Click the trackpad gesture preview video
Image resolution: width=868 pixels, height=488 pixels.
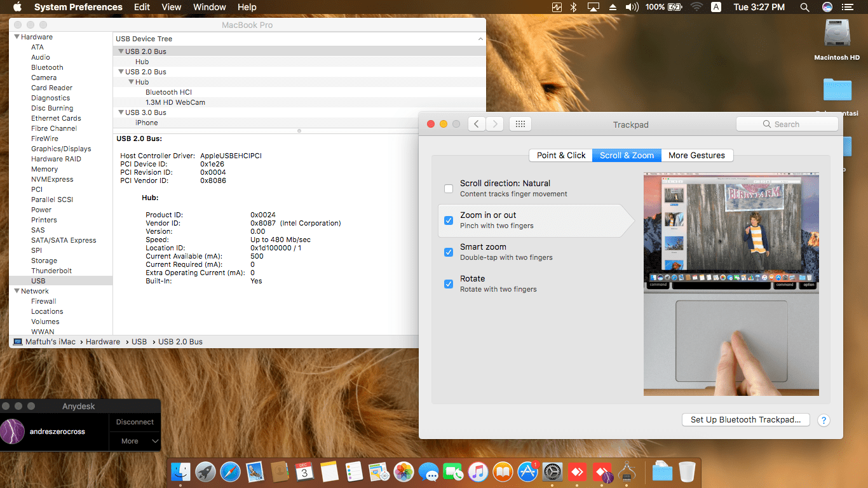[x=731, y=284]
